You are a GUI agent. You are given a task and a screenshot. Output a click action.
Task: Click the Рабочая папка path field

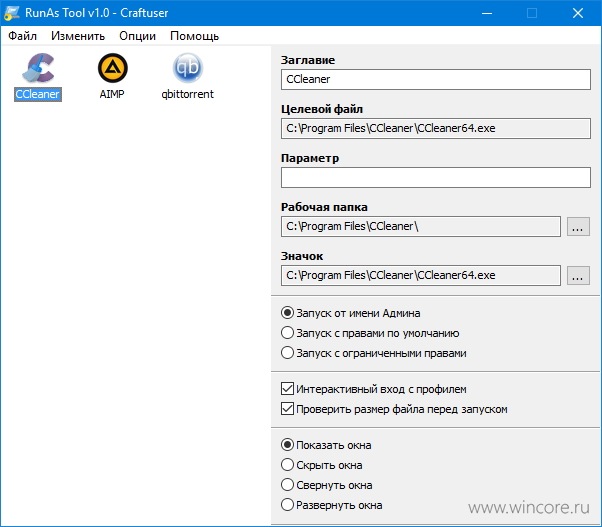point(421,226)
